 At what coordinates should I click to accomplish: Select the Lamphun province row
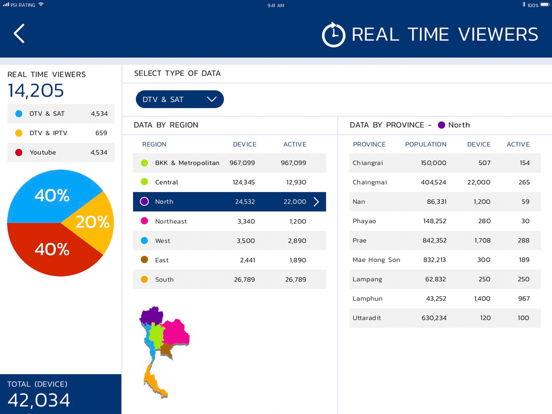pos(445,299)
